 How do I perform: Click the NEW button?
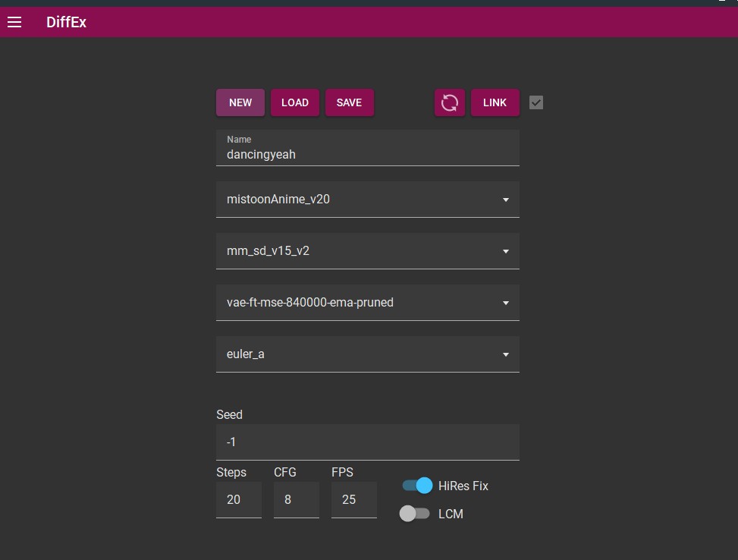pyautogui.click(x=240, y=102)
